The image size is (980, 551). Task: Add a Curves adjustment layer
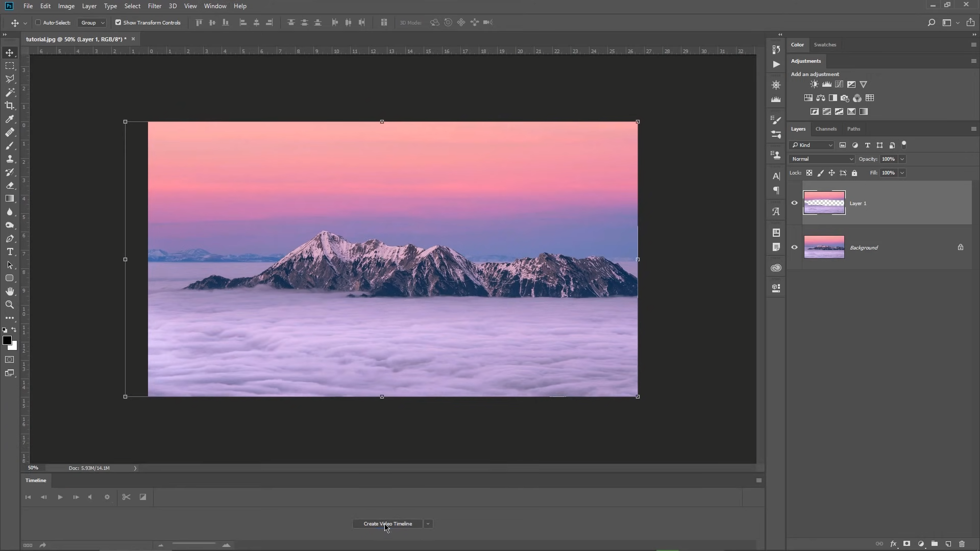pos(839,84)
